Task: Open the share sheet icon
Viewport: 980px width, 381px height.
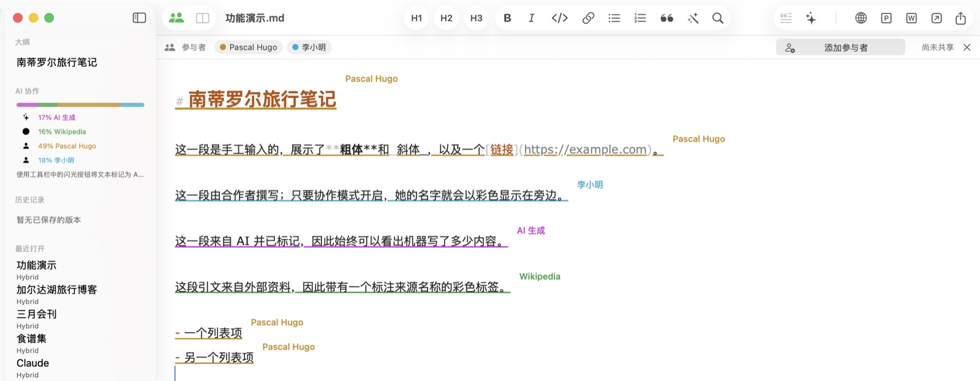Action: pyautogui.click(x=961, y=18)
